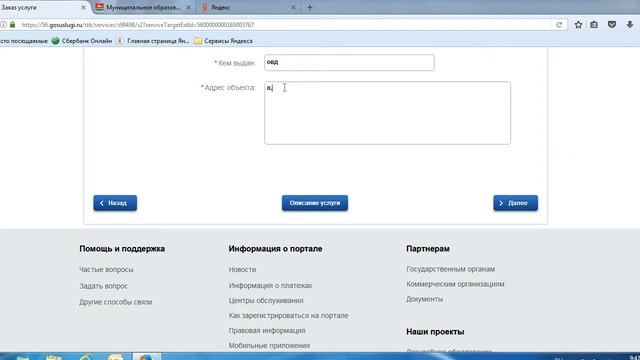
Task: Click the Кем выдан field label
Action: pos(235,63)
